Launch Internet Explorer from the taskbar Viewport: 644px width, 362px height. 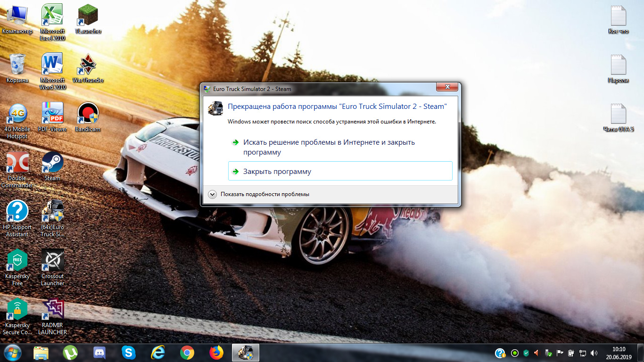[158, 353]
